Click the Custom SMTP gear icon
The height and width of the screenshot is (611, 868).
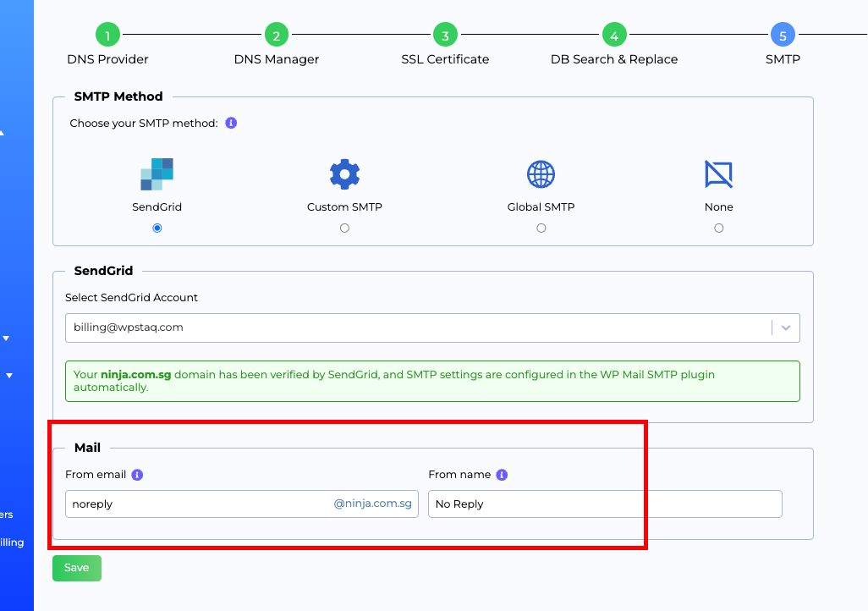click(344, 174)
